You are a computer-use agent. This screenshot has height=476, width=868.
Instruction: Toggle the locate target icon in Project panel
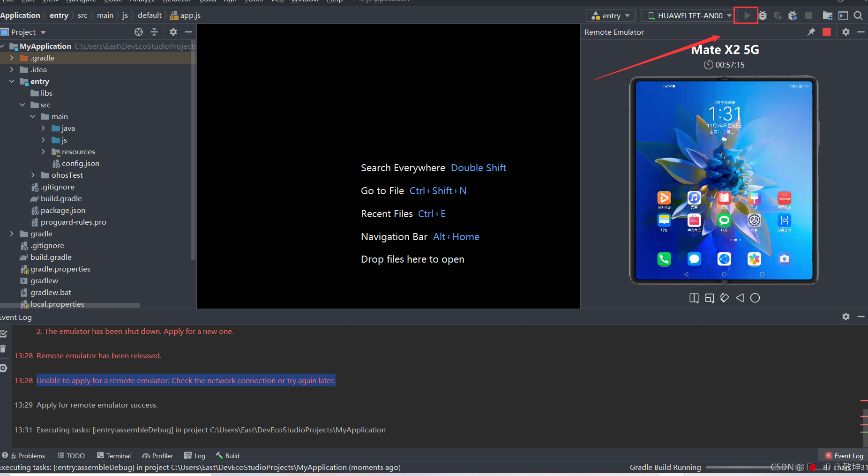(x=139, y=32)
